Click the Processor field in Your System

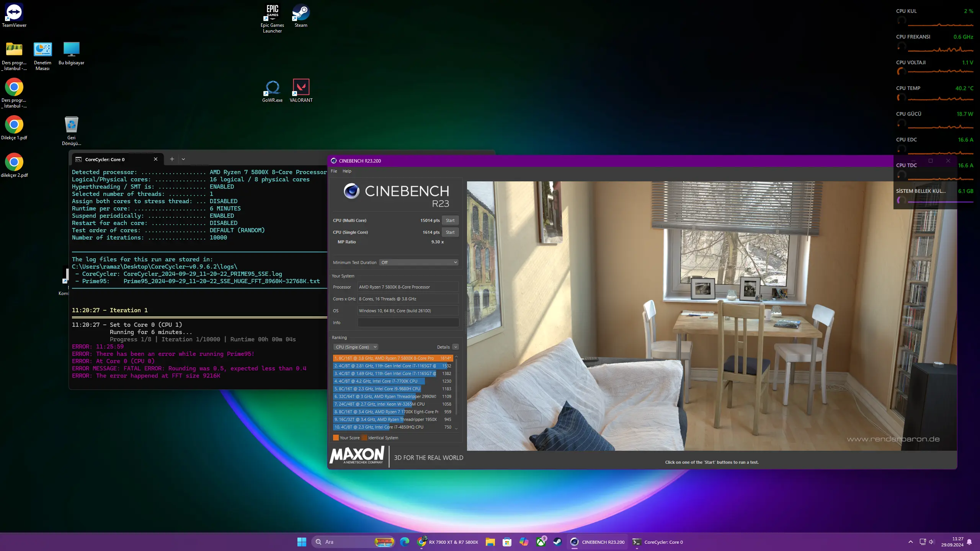[408, 287]
